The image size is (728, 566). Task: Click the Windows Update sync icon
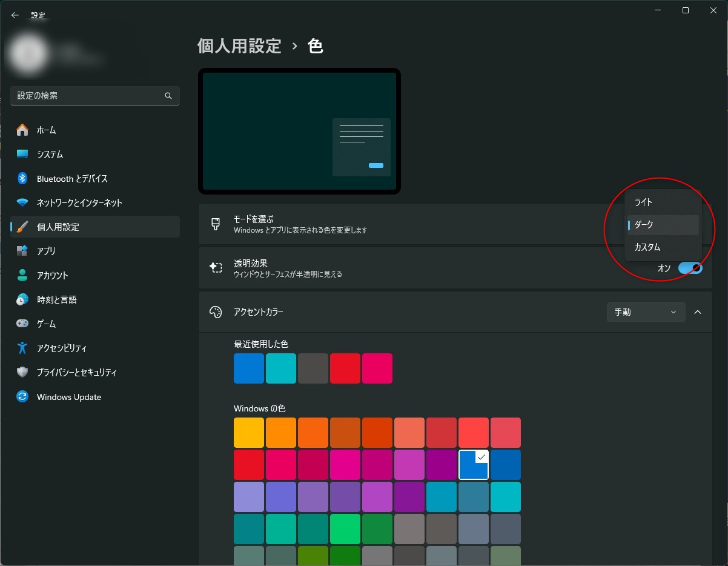tap(22, 397)
